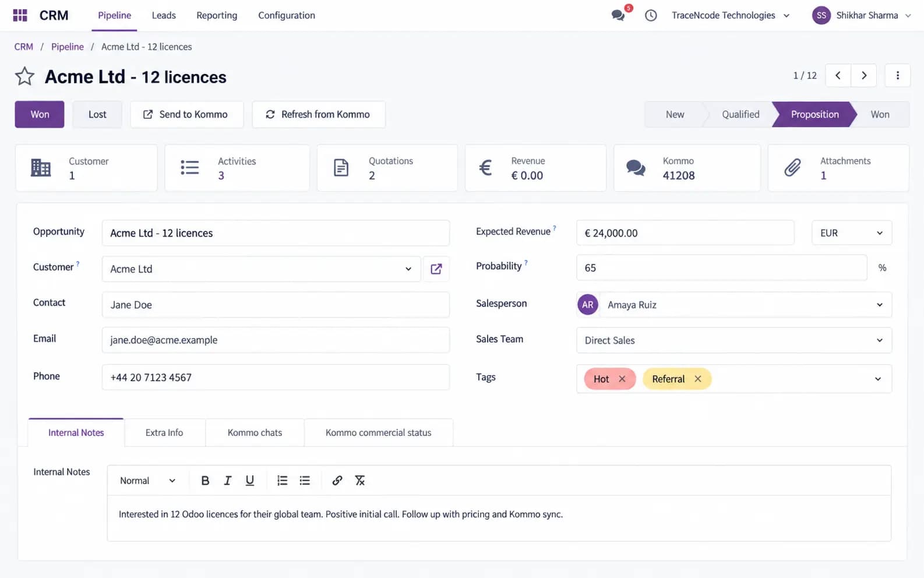Toggle underline formatting in notes editor

pyautogui.click(x=250, y=481)
